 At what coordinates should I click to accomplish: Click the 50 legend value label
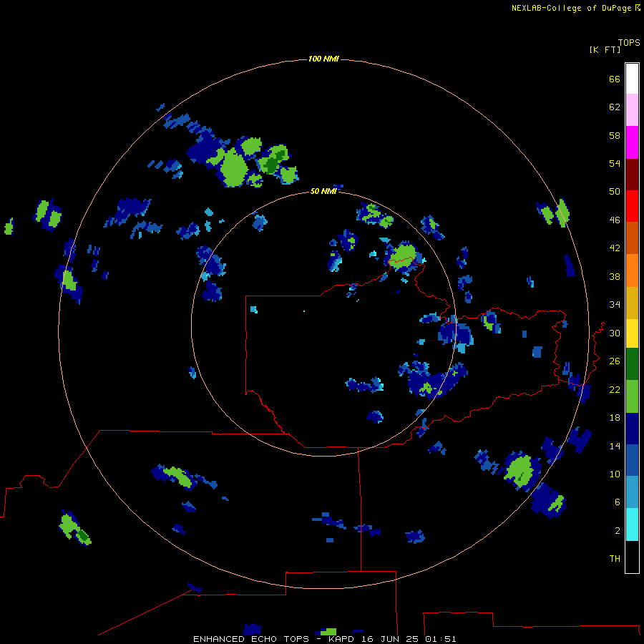(x=615, y=192)
